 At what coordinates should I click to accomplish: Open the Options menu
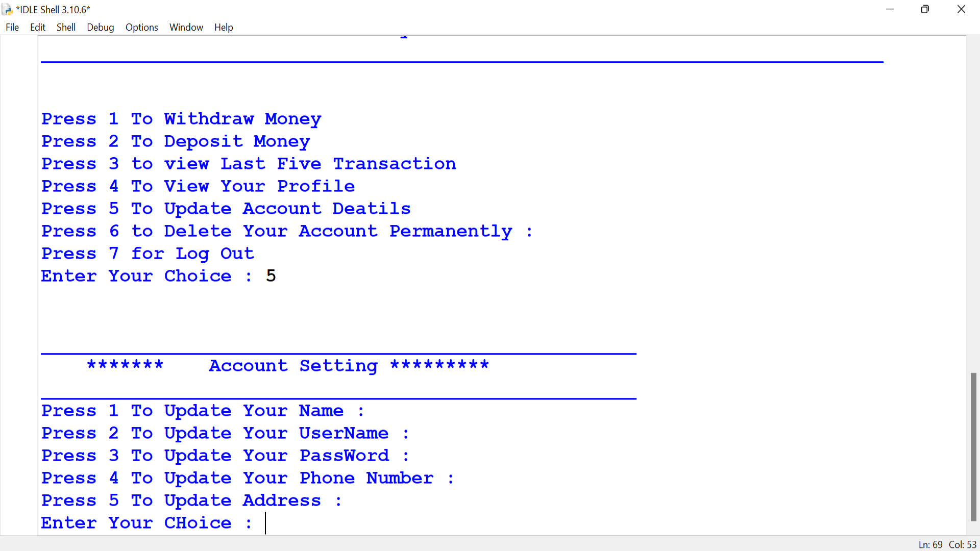pyautogui.click(x=141, y=28)
